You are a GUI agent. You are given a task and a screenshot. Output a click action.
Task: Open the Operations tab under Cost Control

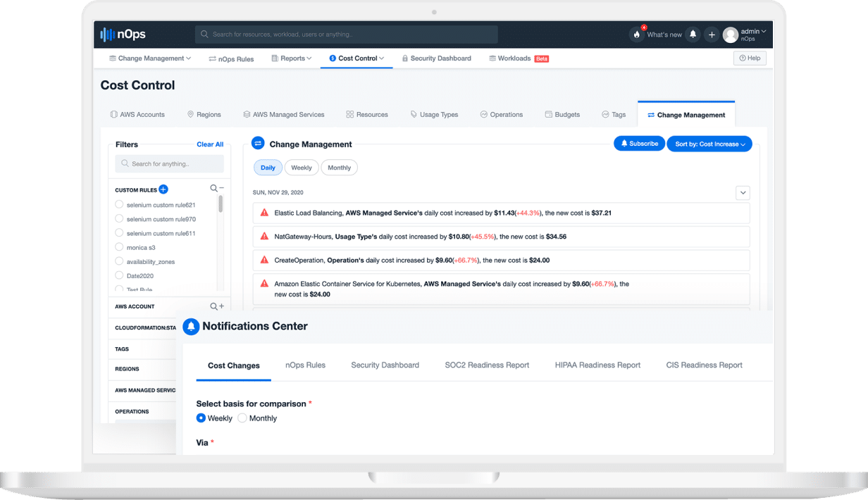502,115
